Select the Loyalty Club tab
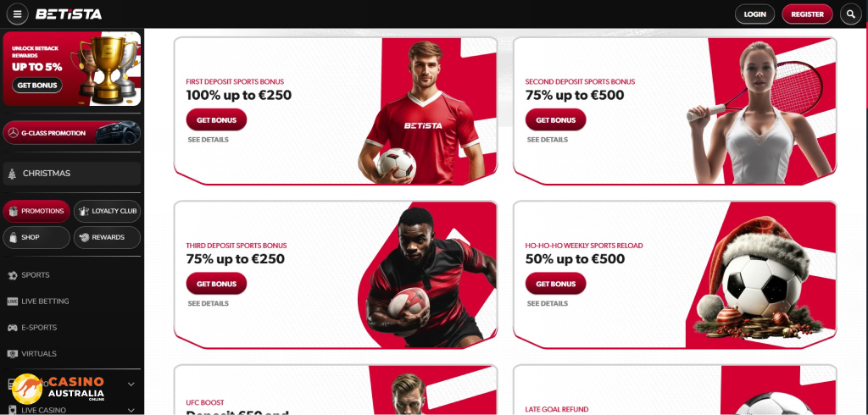868x415 pixels. [108, 211]
